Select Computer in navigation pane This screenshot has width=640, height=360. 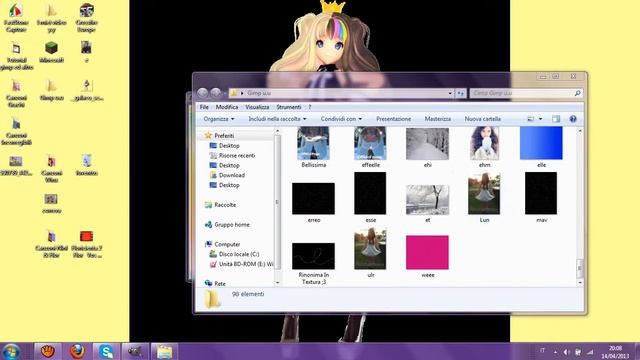pyautogui.click(x=222, y=244)
